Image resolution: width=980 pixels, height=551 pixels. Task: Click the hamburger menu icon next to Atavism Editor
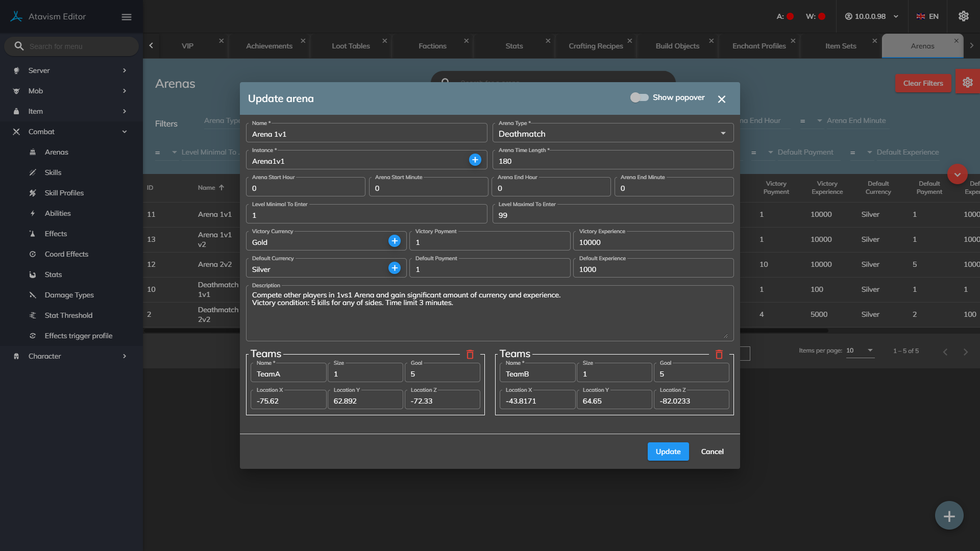[127, 17]
